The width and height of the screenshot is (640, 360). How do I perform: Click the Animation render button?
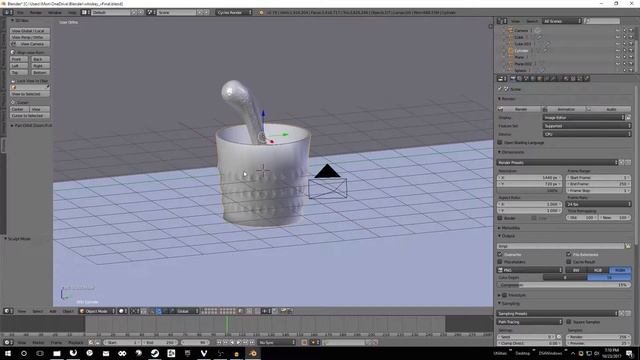pyautogui.click(x=563, y=109)
